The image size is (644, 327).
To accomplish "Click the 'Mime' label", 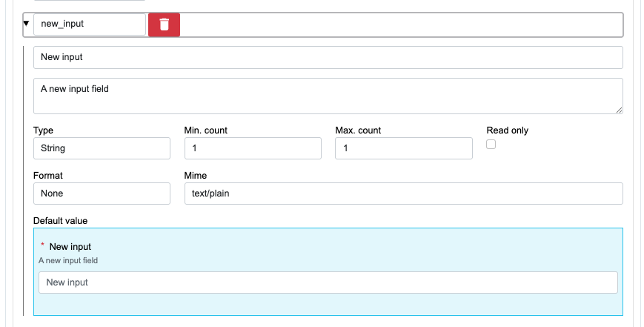I will (x=196, y=176).
